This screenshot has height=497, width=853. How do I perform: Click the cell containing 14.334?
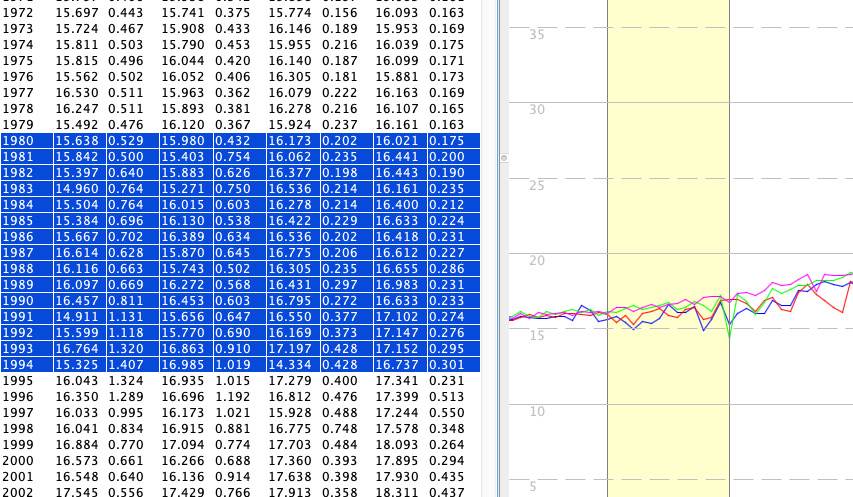290,365
